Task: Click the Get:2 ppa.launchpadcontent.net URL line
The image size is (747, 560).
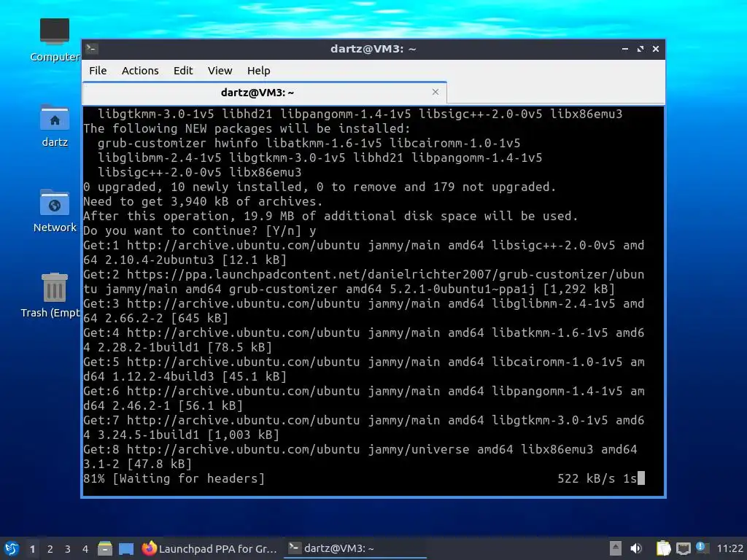Action: [363, 282]
